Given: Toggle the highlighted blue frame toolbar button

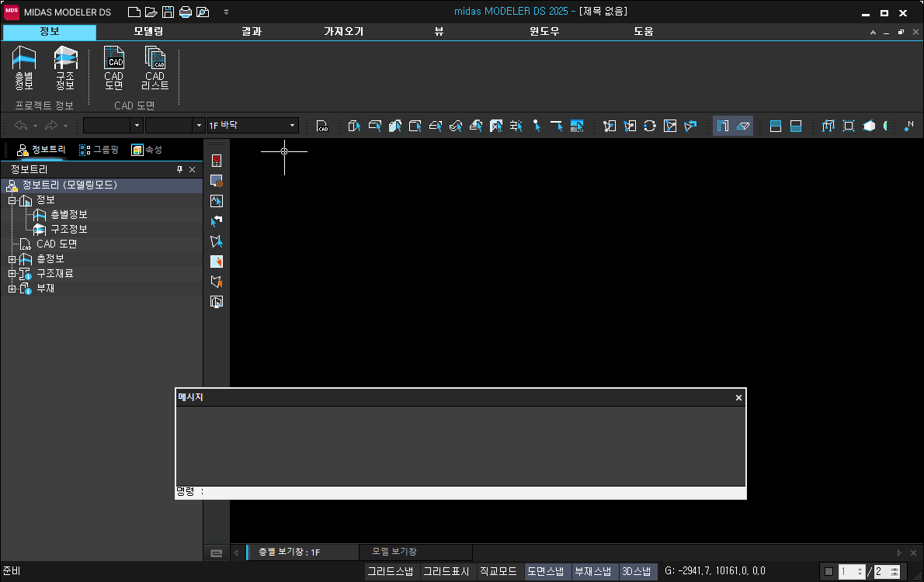Looking at the screenshot, I should [723, 126].
